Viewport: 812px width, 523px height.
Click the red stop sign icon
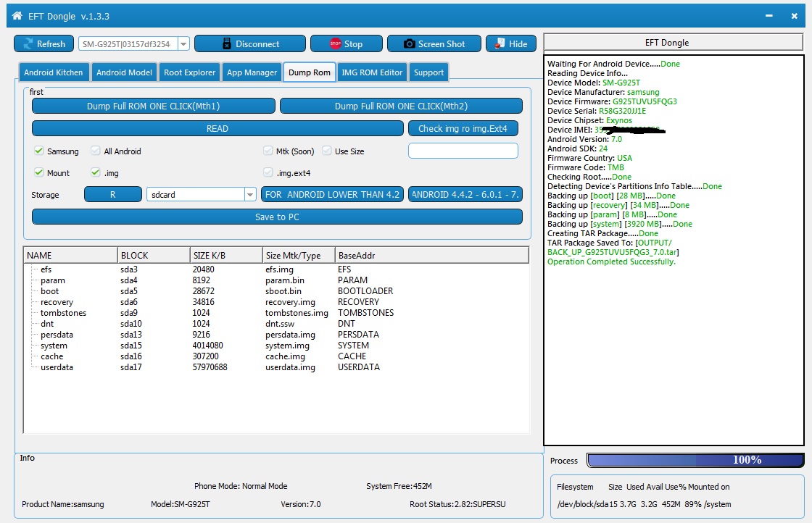[336, 43]
